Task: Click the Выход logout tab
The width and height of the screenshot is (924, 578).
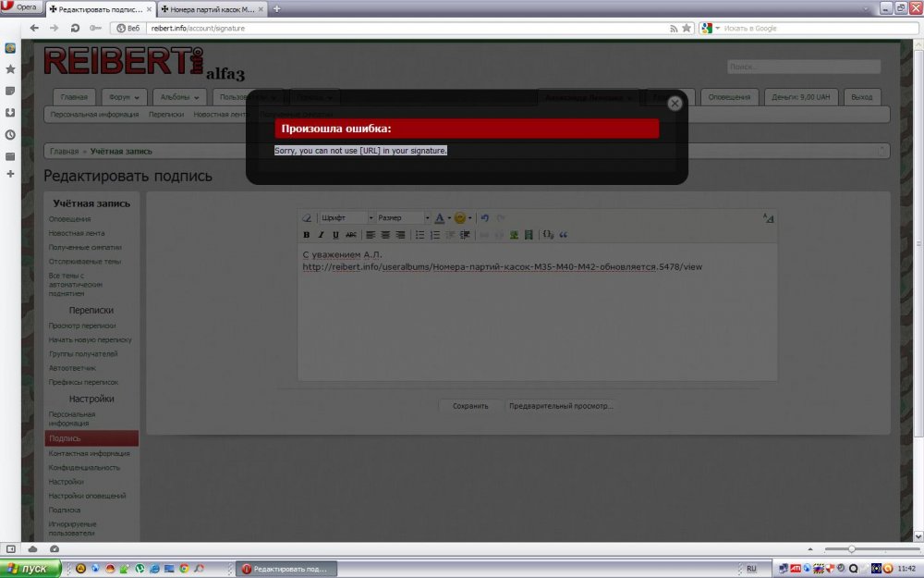Action: coord(861,97)
